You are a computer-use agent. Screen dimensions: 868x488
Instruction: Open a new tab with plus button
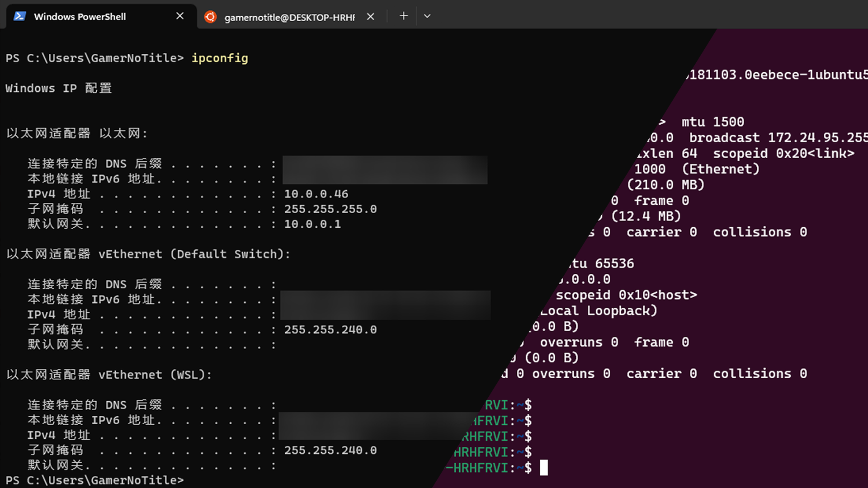(404, 16)
